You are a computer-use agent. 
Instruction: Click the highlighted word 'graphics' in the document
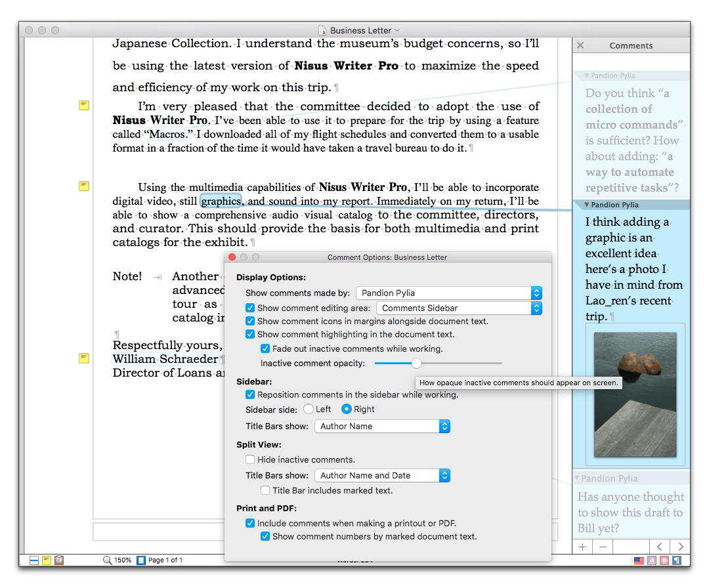click(x=221, y=201)
